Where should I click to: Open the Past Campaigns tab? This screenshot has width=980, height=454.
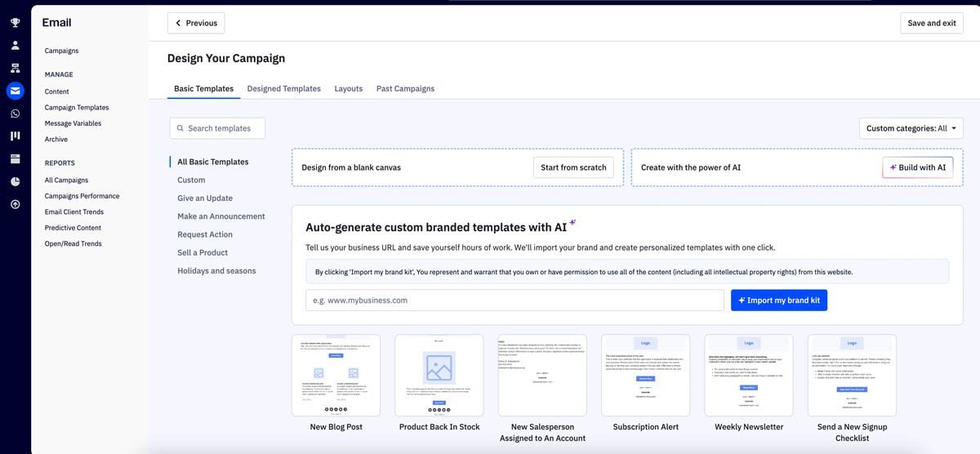pos(405,88)
